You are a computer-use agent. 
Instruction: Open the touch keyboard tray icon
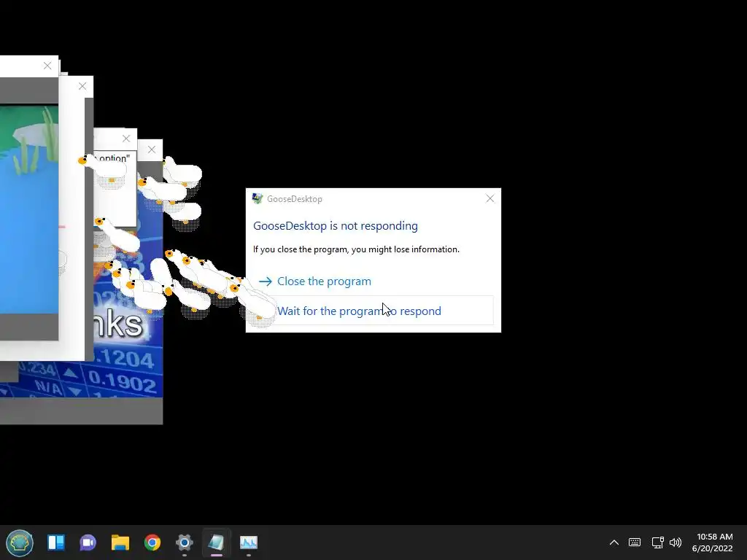point(635,542)
